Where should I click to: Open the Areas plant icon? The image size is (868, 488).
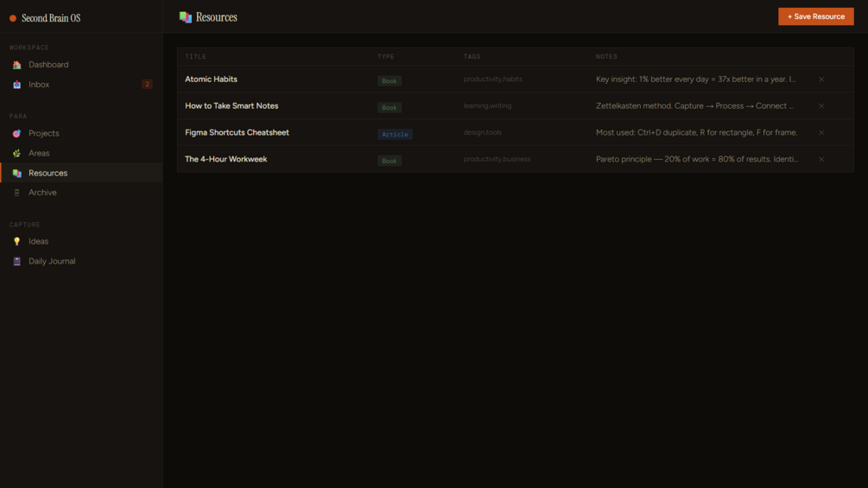[16, 153]
